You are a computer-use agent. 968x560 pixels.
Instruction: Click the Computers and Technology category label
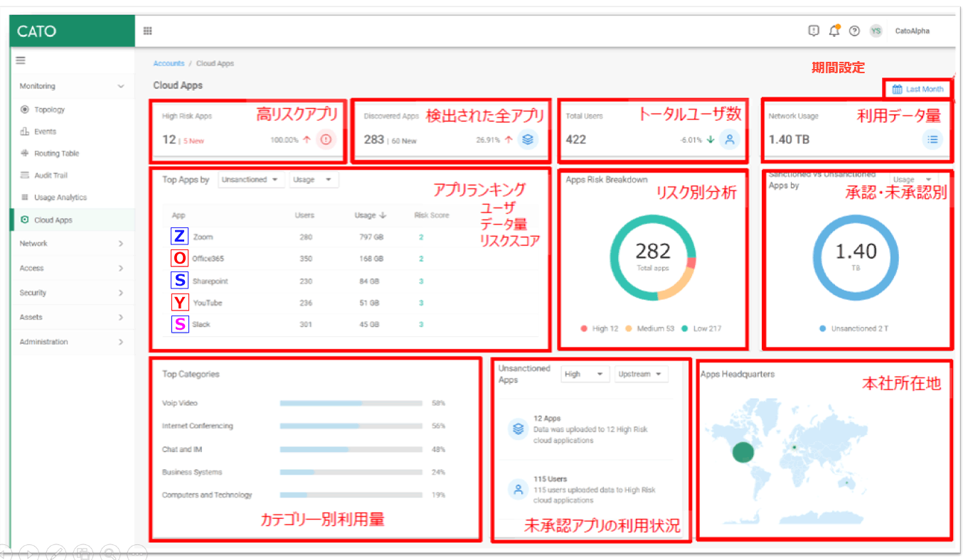click(x=207, y=495)
